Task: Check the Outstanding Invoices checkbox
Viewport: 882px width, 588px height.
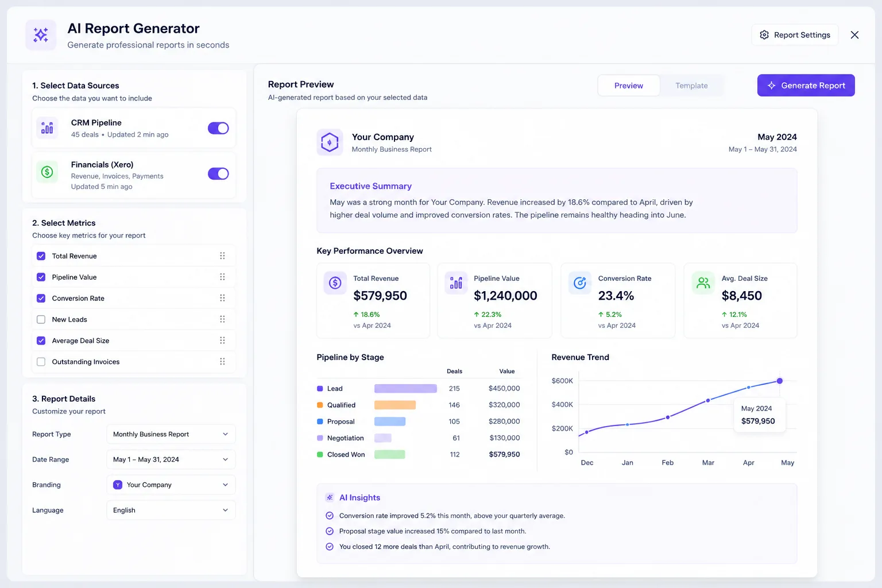Action: (41, 362)
